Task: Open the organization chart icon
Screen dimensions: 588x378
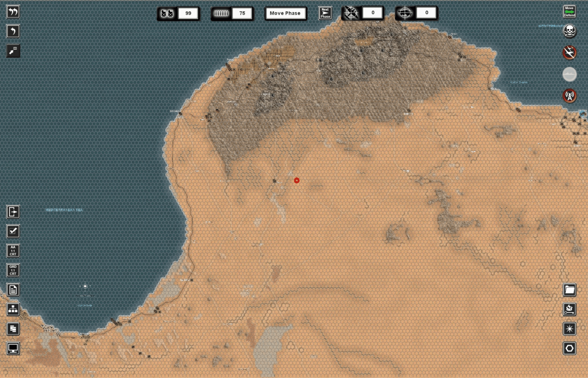Action: click(13, 309)
